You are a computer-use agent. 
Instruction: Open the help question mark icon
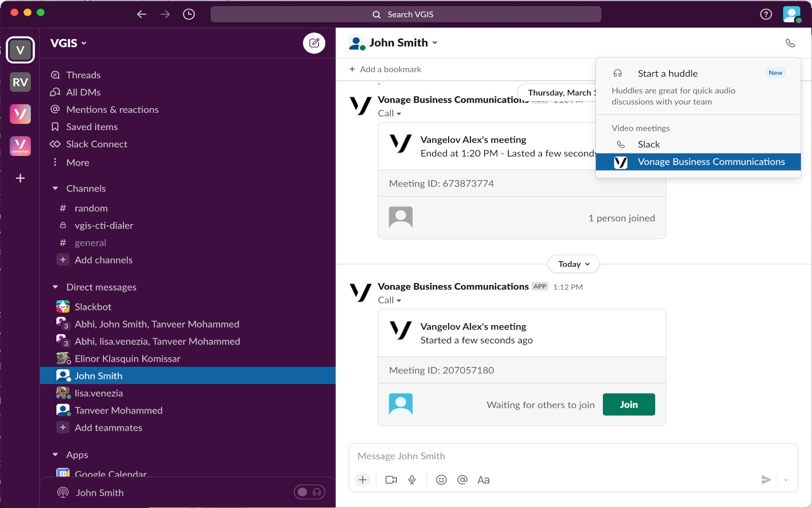pos(766,14)
